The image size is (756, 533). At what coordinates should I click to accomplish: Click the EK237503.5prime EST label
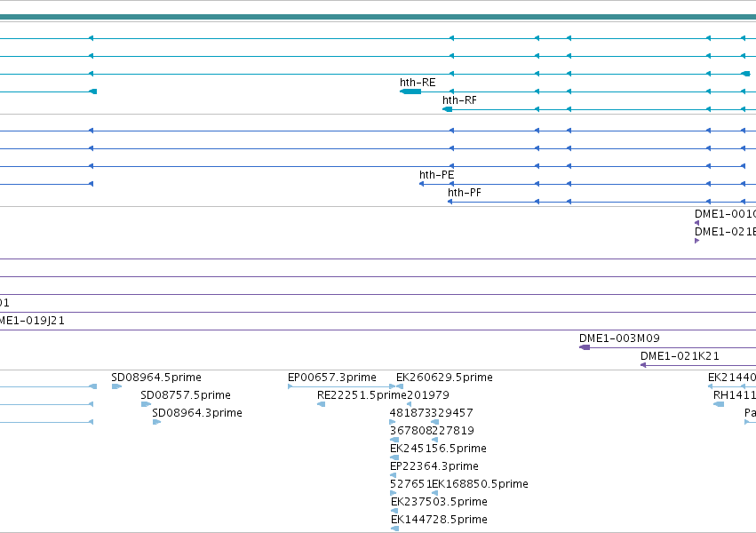coord(439,502)
